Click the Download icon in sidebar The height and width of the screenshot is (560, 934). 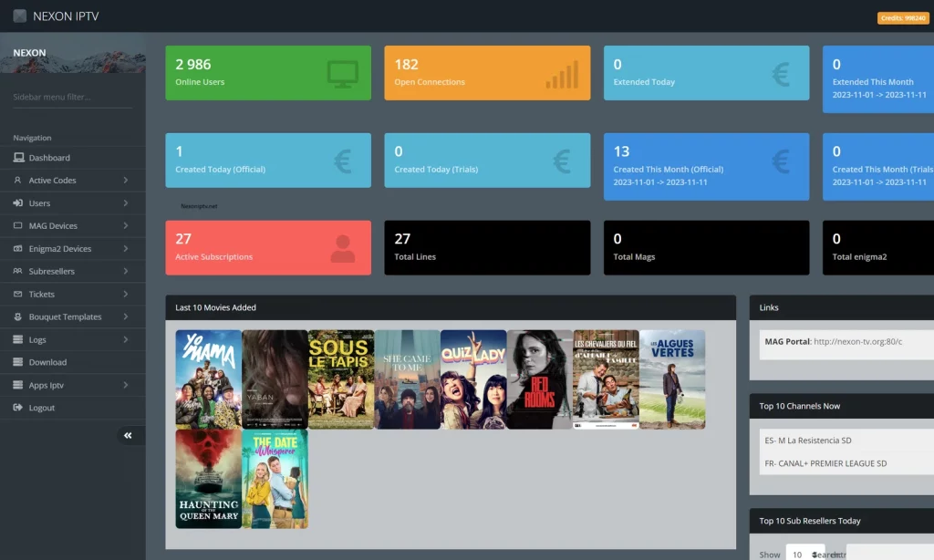18,362
